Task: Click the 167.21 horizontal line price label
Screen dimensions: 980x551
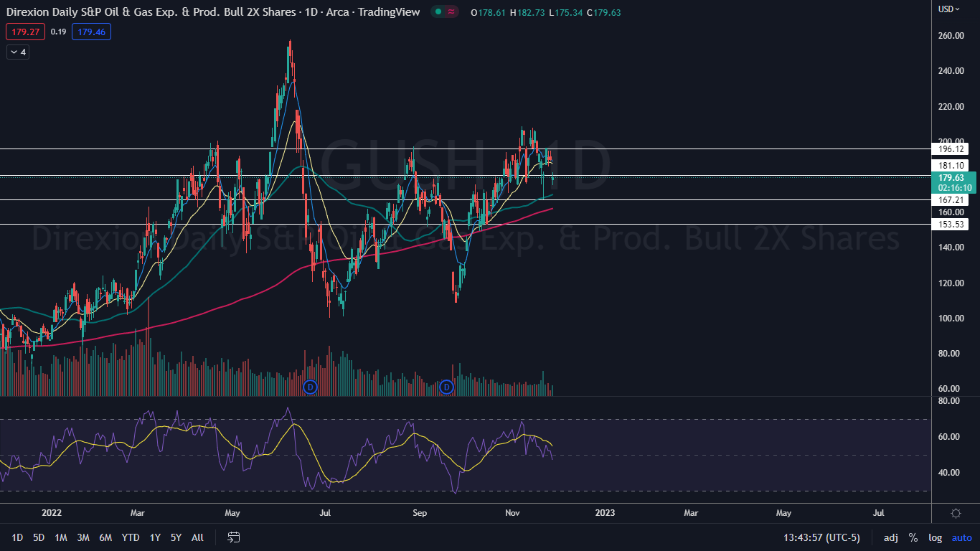Action: [949, 199]
